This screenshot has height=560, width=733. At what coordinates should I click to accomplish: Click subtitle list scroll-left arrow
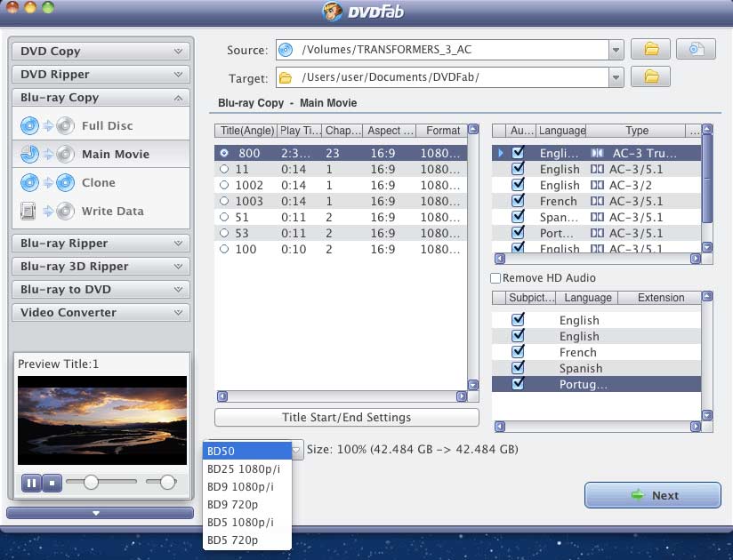pyautogui.click(x=500, y=427)
